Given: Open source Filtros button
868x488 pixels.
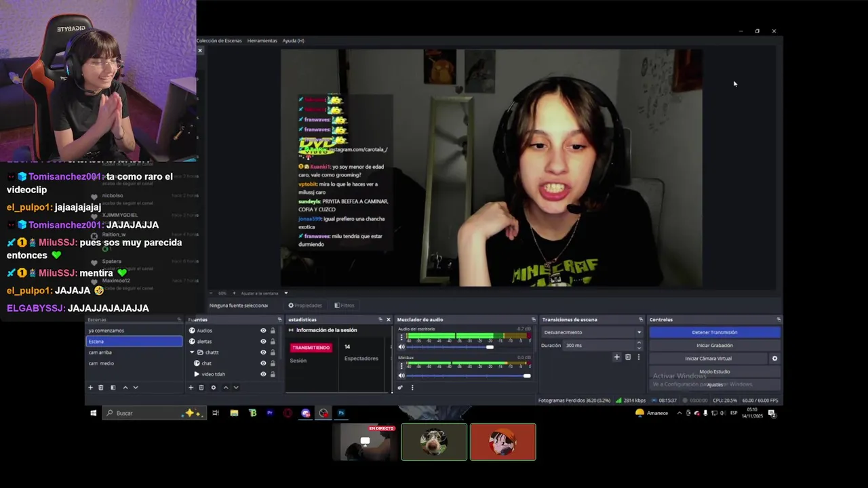Looking at the screenshot, I should (x=344, y=306).
